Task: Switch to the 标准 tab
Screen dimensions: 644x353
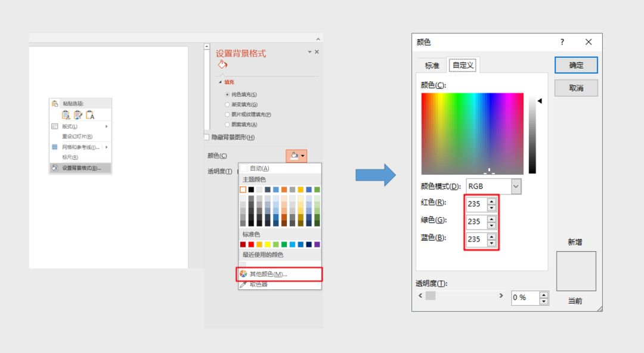Action: 432,65
